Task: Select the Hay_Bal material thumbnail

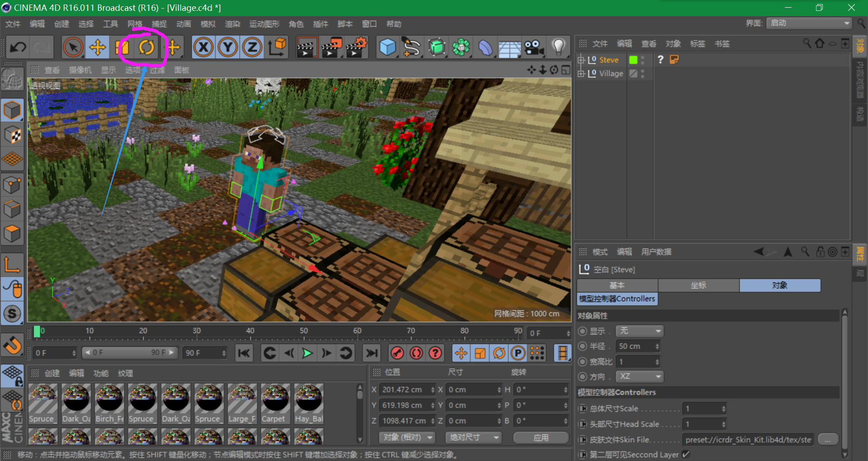Action: pos(309,404)
